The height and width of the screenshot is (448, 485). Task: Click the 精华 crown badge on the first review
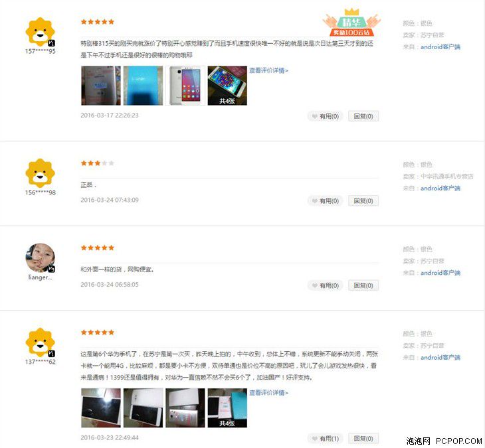coord(351,23)
